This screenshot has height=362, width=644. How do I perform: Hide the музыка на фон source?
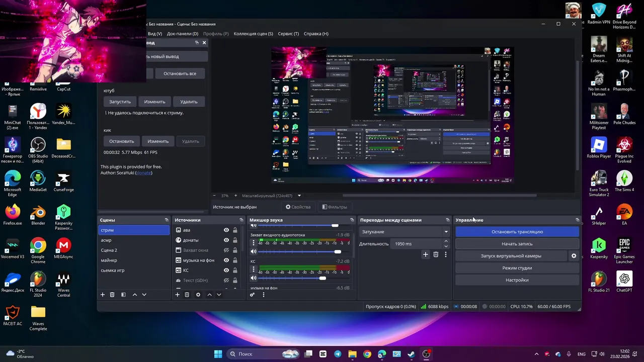point(226,260)
